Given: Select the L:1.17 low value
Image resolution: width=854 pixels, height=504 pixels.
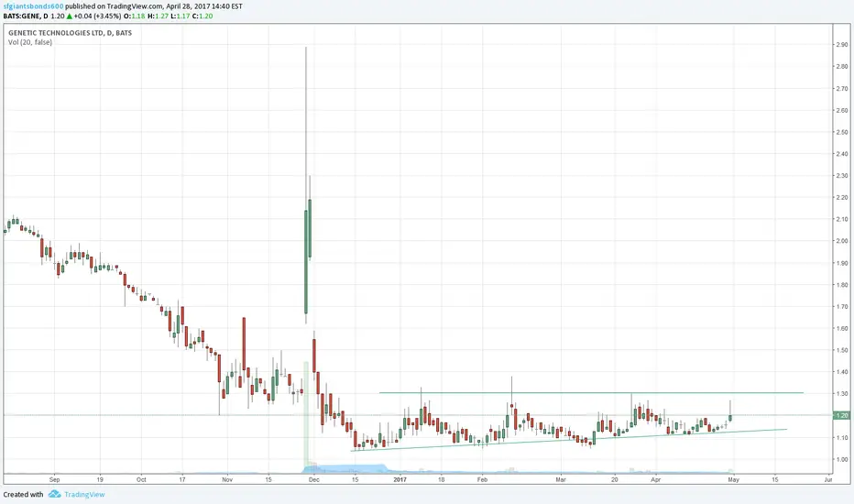Looking at the screenshot, I should click(x=180, y=16).
